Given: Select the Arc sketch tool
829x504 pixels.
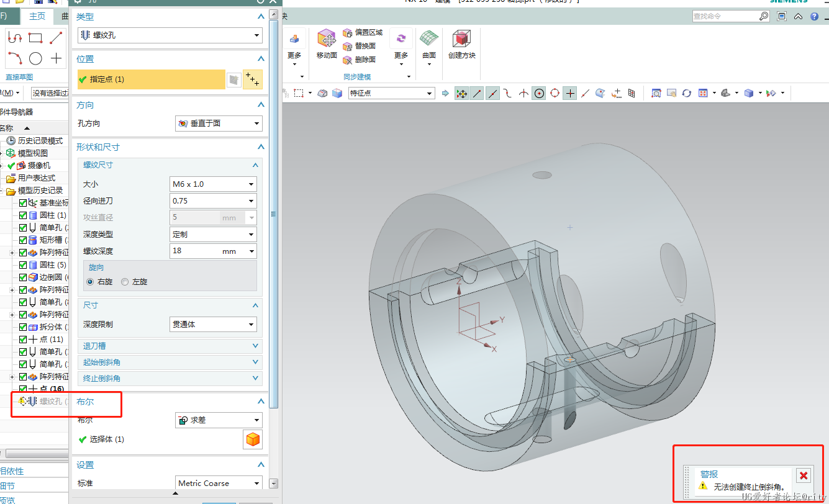Looking at the screenshot, I should click(14, 59).
